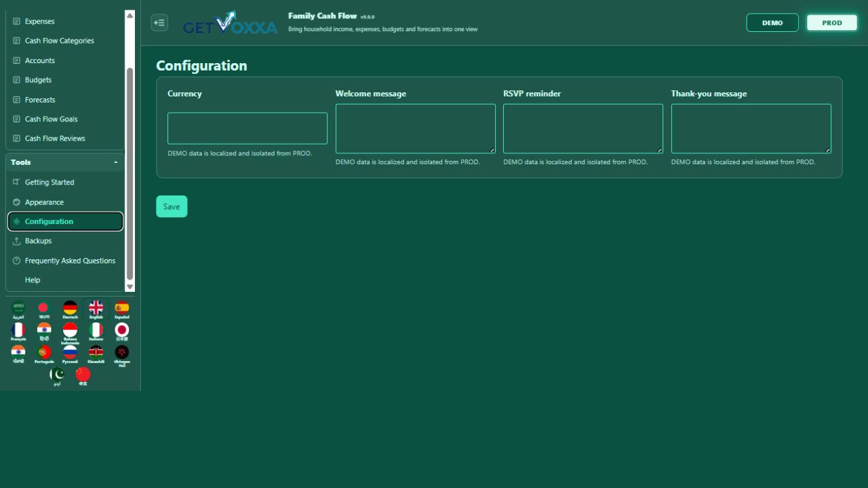
Task: Focus the Currency input field
Action: (x=248, y=128)
